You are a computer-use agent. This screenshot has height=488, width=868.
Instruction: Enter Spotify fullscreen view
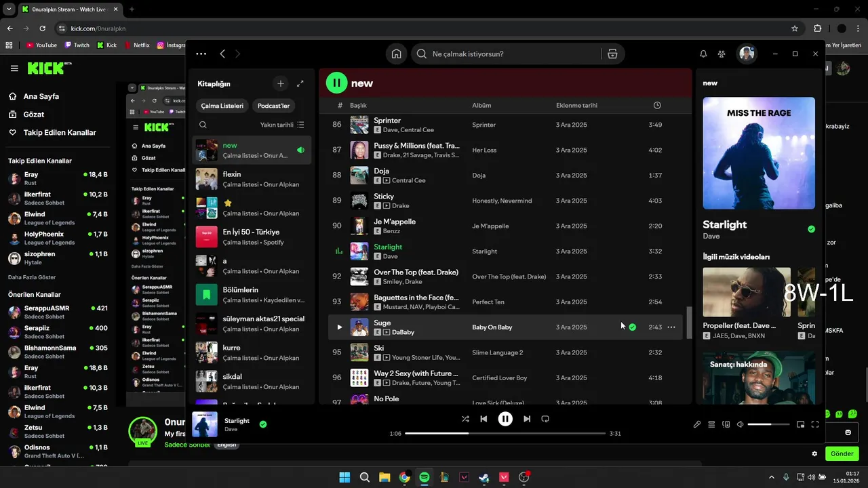click(x=815, y=424)
